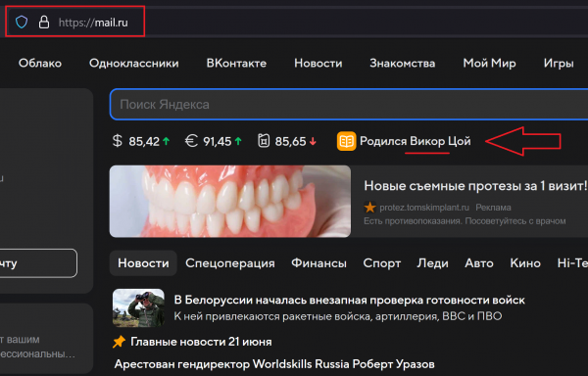Click the padlock site security icon
Image resolution: width=588 pixels, height=376 pixels.
click(44, 23)
